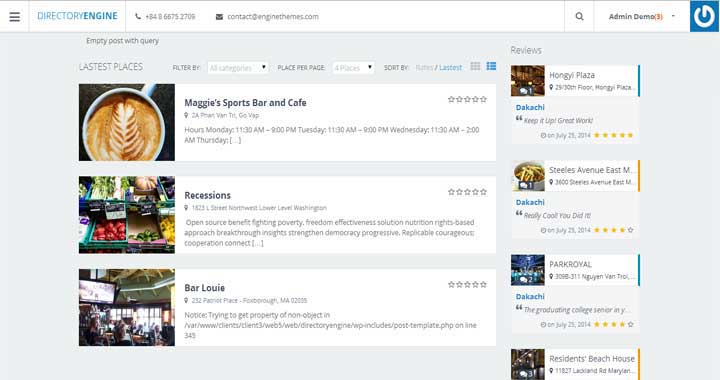This screenshot has height=380, width=720.
Task: Open the Bar Louie place title
Action: (x=204, y=288)
